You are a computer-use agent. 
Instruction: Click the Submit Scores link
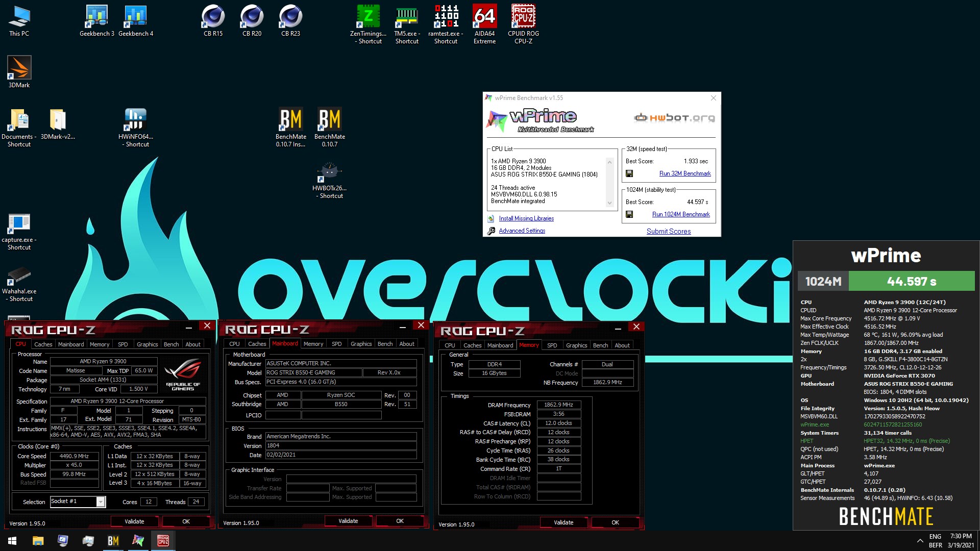pos(669,231)
